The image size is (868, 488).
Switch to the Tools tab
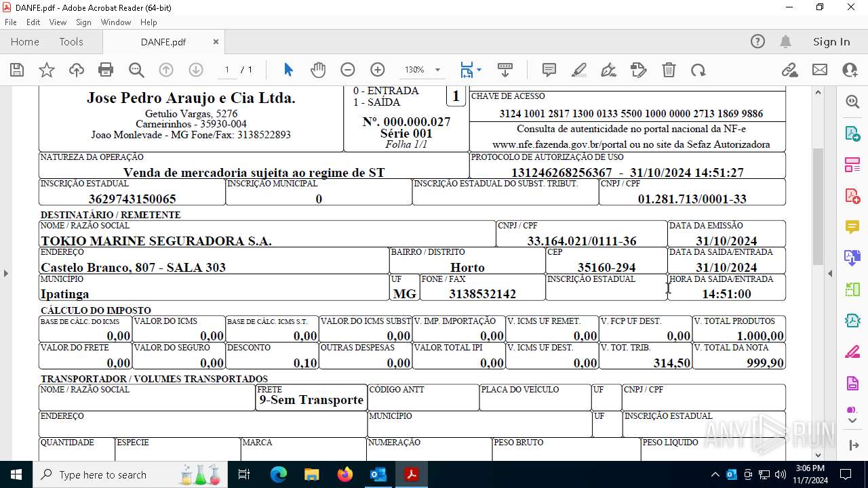[x=71, y=41]
